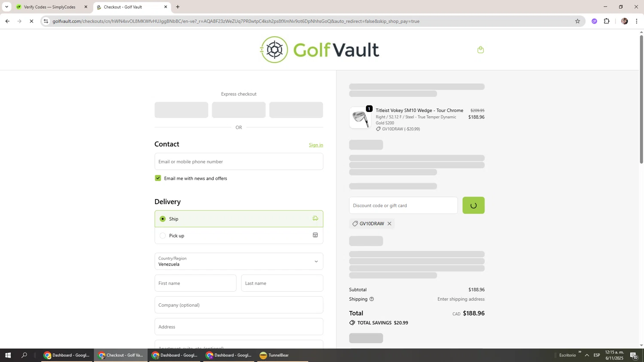This screenshot has width=644, height=362.
Task: Select the Pick up delivery option
Action: (x=239, y=235)
